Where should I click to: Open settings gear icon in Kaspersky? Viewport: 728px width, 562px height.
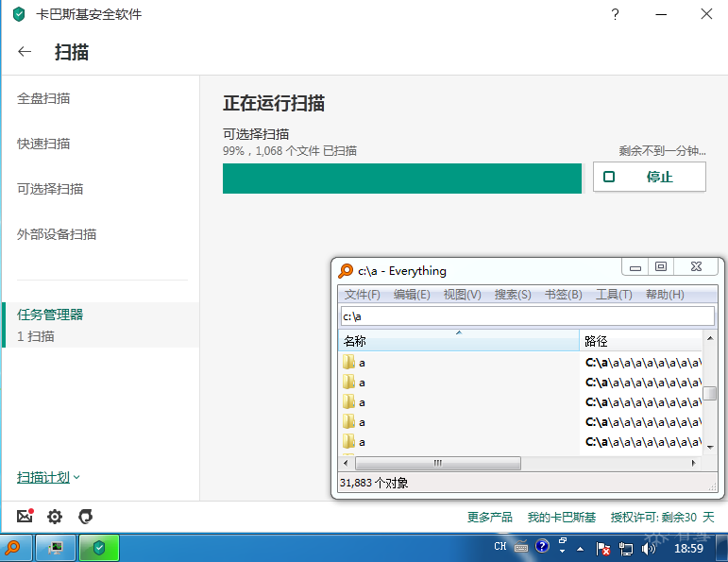pos(55,517)
